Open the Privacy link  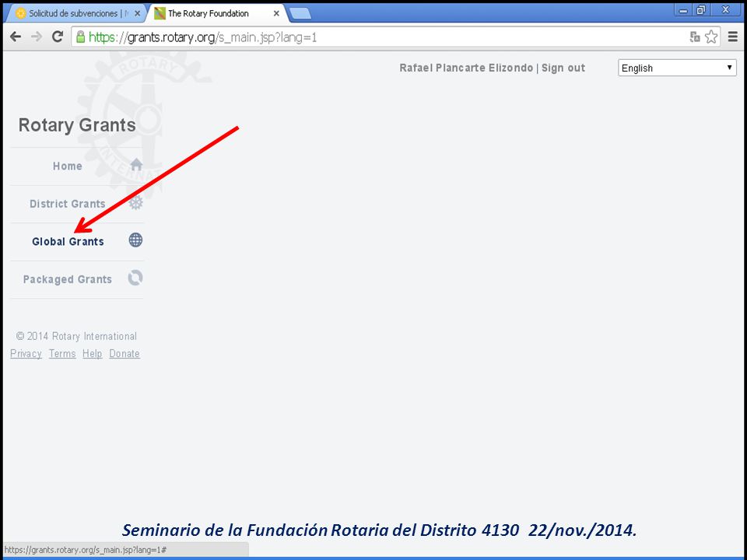[26, 354]
